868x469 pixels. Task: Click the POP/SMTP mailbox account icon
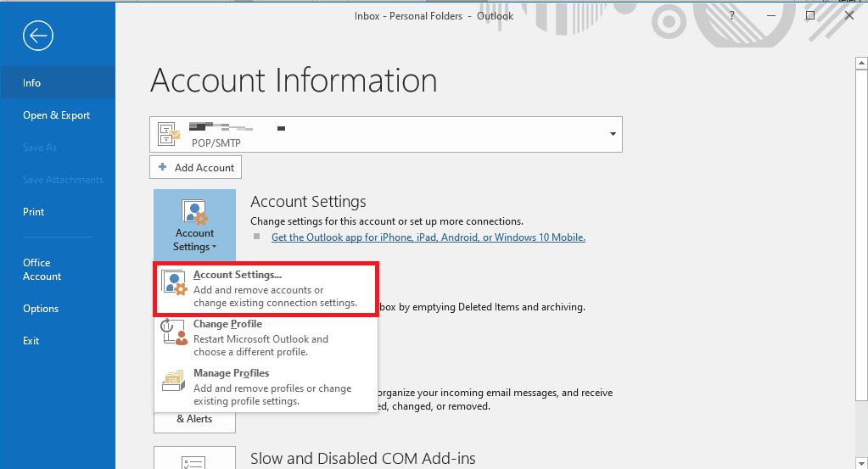click(169, 134)
